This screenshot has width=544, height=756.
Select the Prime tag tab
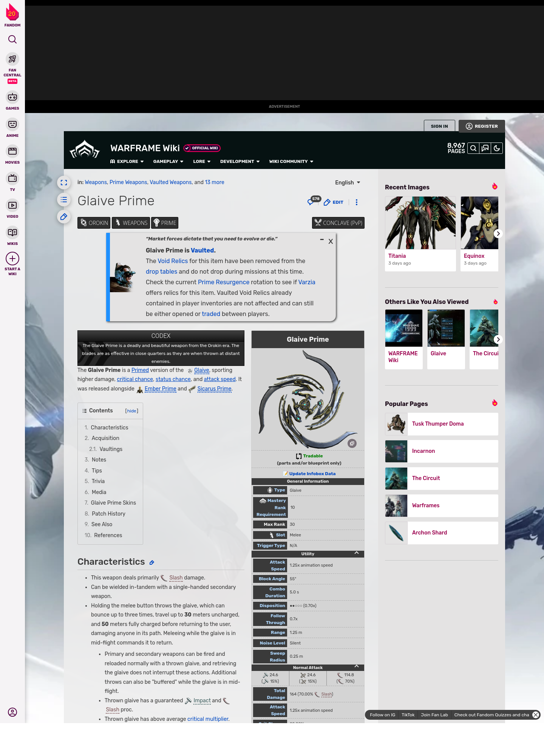click(165, 223)
